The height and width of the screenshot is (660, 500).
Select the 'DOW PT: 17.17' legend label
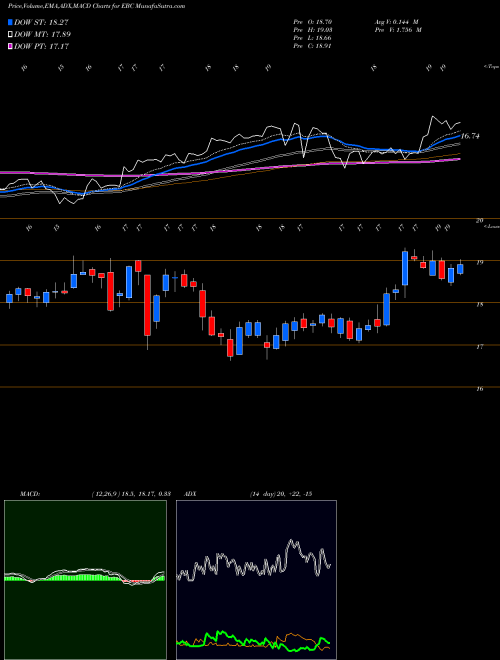coord(41,46)
